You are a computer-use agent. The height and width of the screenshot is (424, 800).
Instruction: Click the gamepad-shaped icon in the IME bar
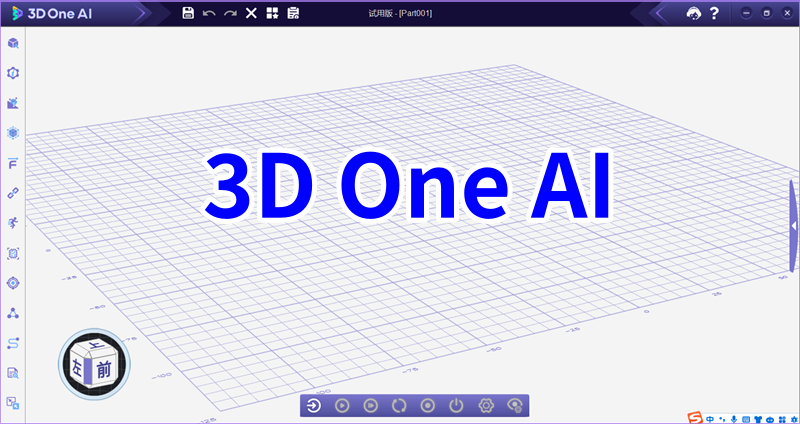pos(770,419)
